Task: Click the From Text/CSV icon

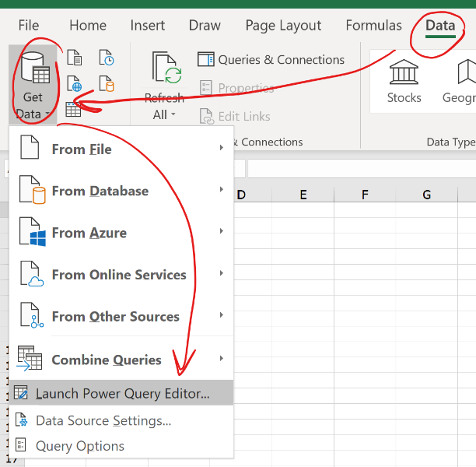Action: click(74, 58)
